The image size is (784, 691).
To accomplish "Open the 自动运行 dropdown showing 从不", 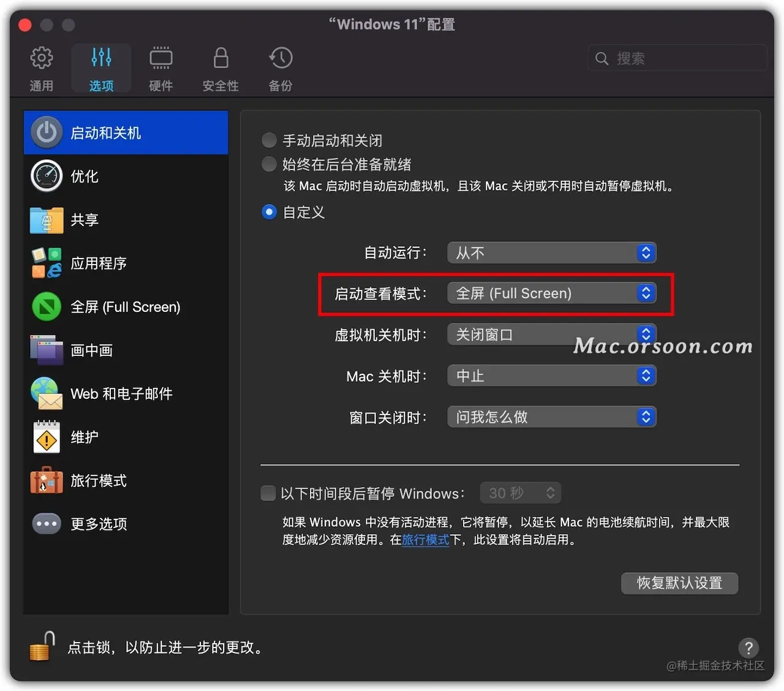I will [x=552, y=253].
